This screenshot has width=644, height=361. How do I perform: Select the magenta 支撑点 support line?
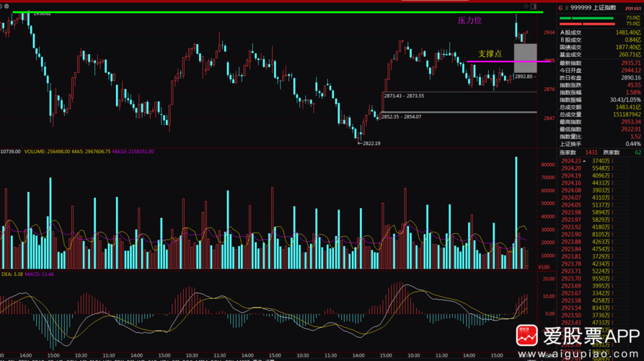[x=498, y=61]
